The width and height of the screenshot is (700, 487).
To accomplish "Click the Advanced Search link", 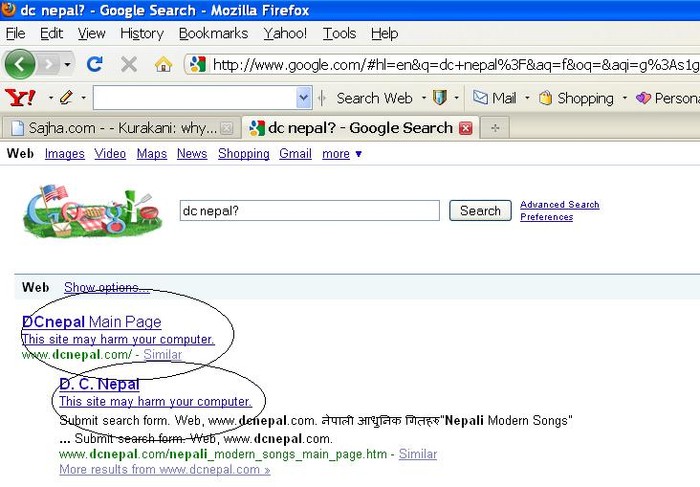I will tap(559, 205).
